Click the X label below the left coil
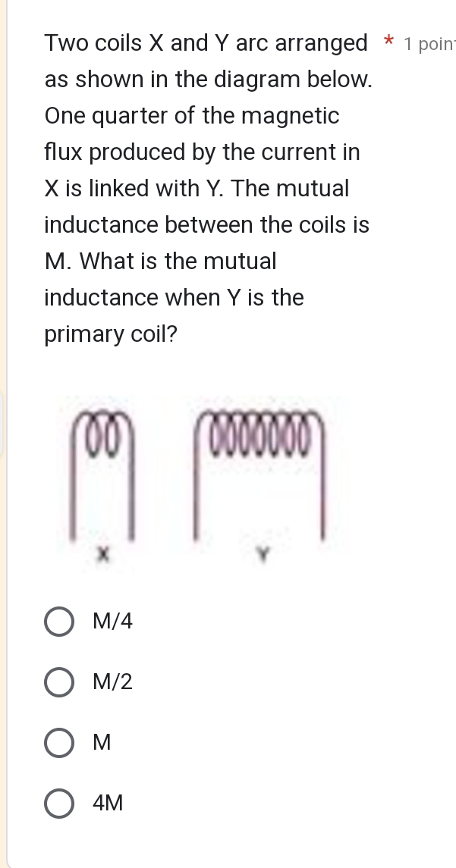Image resolution: width=456 pixels, height=868 pixels. 104,555
